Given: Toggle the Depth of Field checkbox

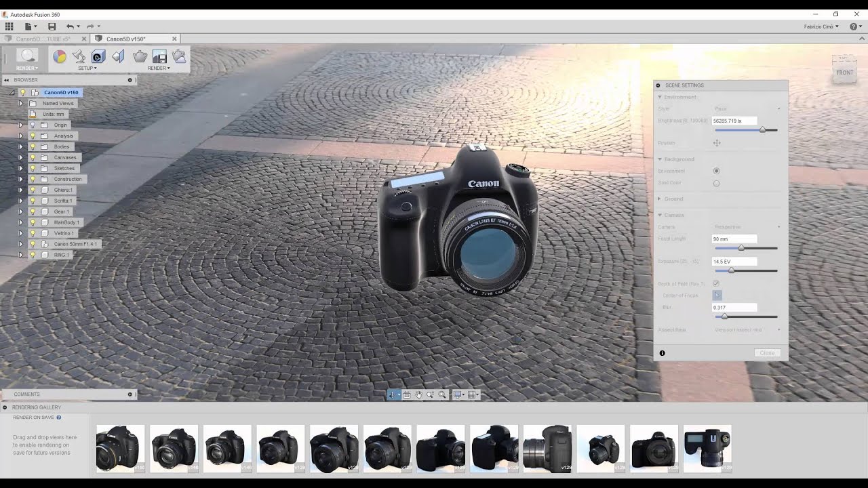Looking at the screenshot, I should tap(716, 283).
